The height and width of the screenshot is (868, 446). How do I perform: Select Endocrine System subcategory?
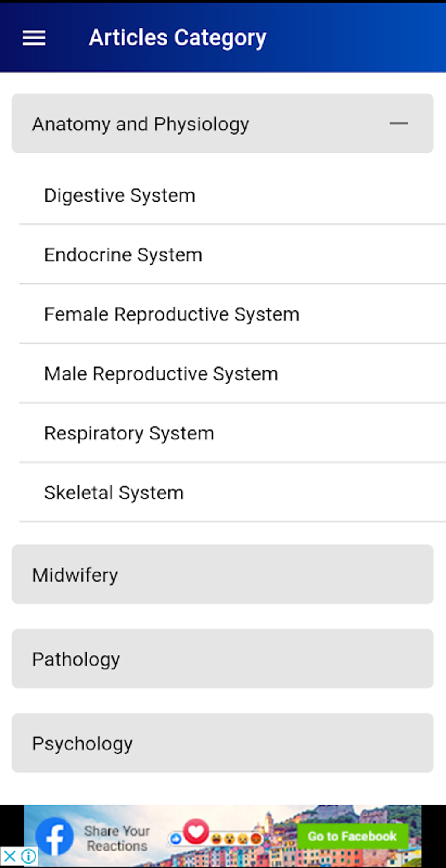123,254
